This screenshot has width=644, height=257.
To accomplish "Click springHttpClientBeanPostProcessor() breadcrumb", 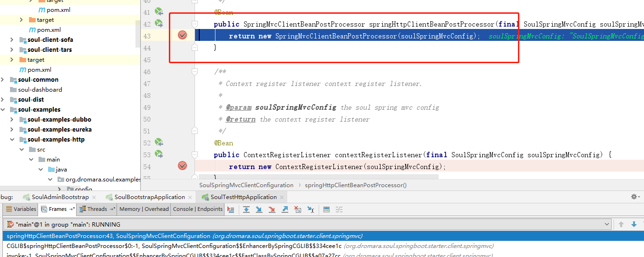I will coord(356,185).
